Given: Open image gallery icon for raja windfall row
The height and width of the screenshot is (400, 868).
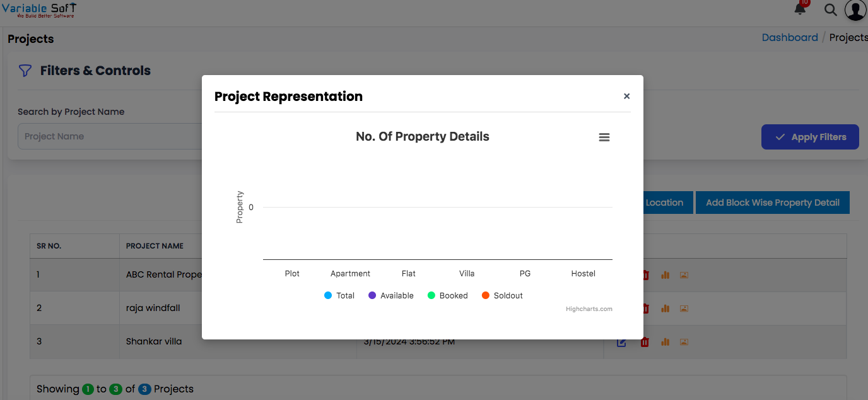Looking at the screenshot, I should pyautogui.click(x=684, y=309).
